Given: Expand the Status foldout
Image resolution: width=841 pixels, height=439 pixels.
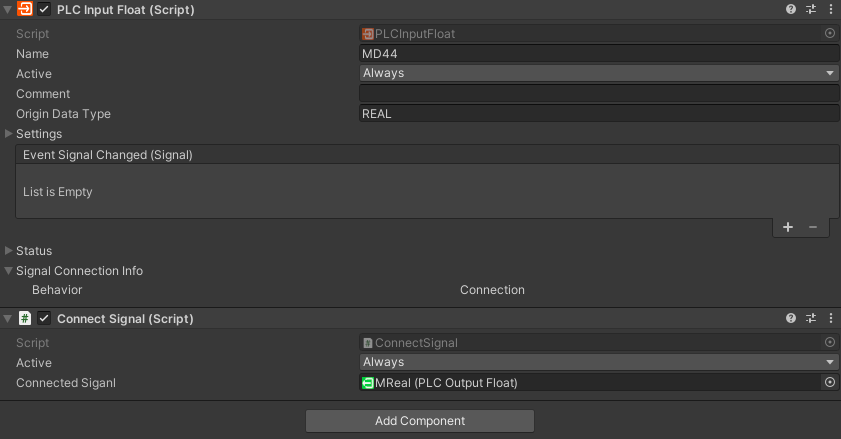Looking at the screenshot, I should [x=9, y=251].
